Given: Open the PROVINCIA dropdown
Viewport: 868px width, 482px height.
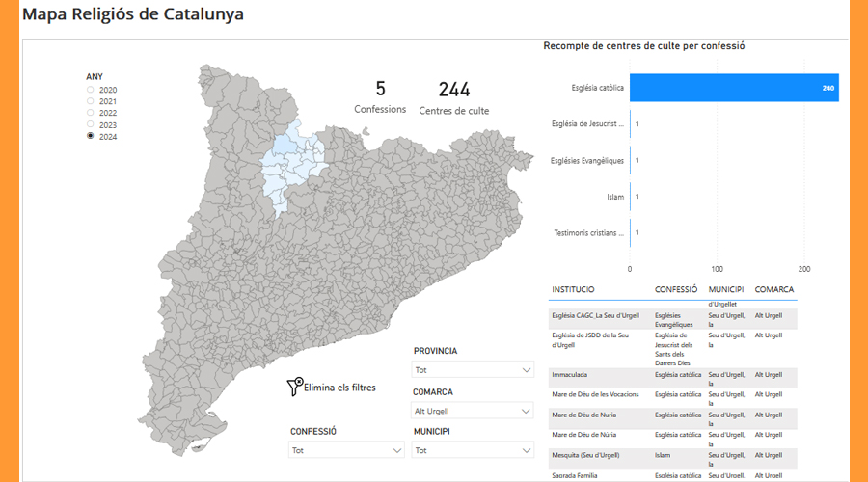Looking at the screenshot, I should click(473, 369).
